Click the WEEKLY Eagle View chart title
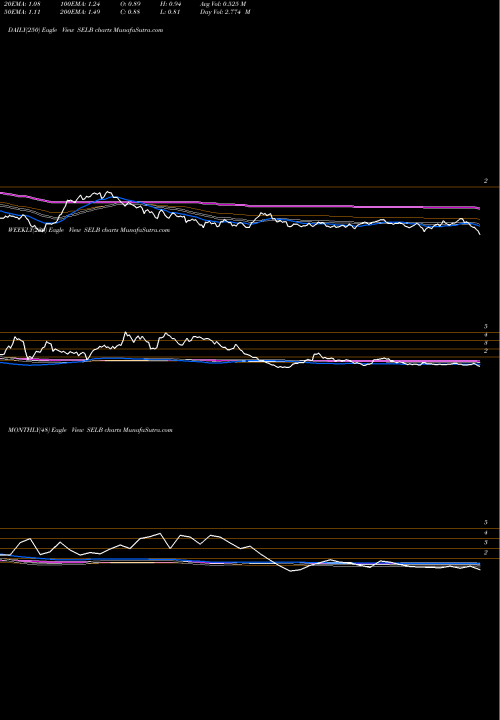The image size is (500, 720). pos(89,230)
